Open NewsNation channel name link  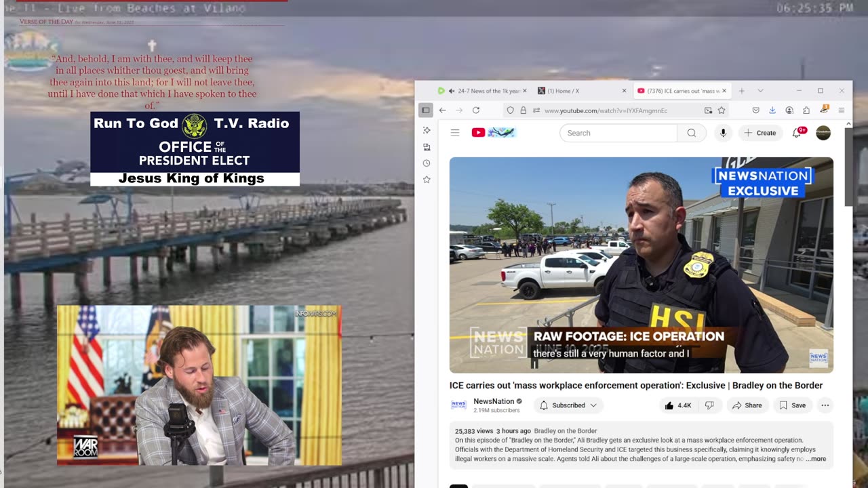point(494,401)
